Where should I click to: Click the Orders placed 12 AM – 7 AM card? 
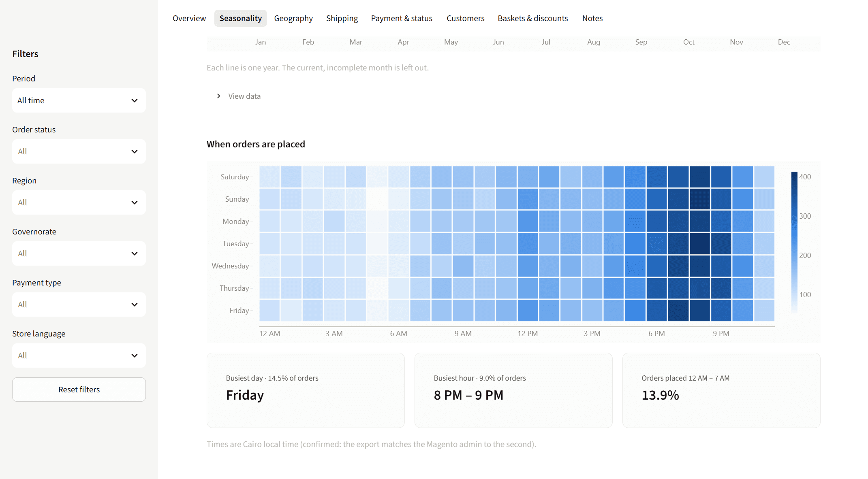point(721,390)
